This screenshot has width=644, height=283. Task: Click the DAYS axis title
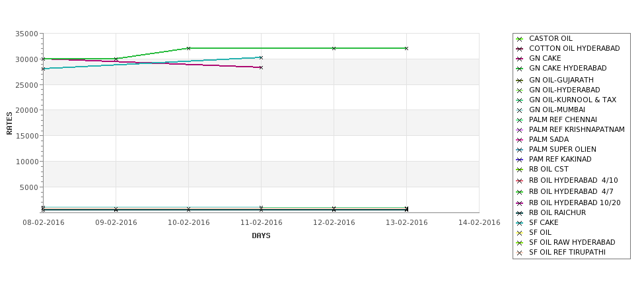[261, 236]
